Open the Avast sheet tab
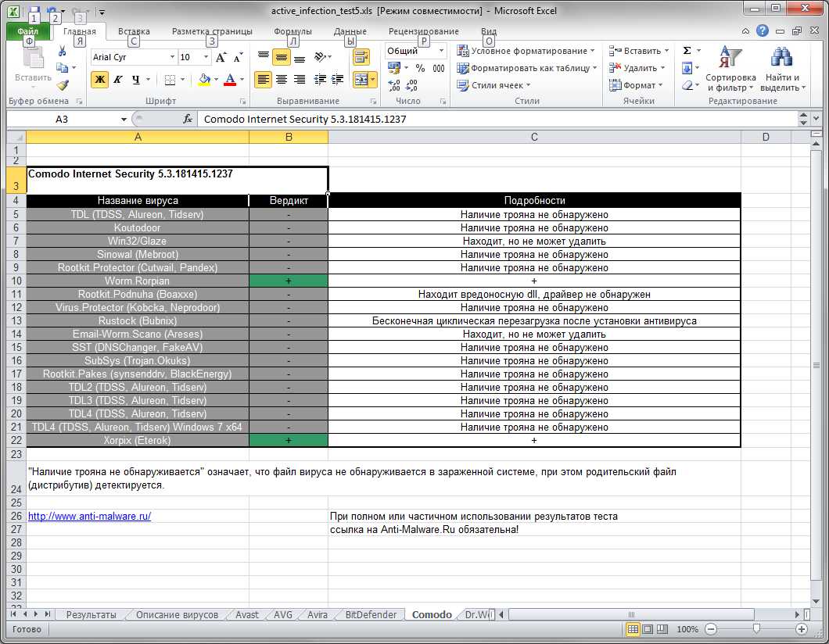This screenshot has height=644, width=829. [x=247, y=615]
